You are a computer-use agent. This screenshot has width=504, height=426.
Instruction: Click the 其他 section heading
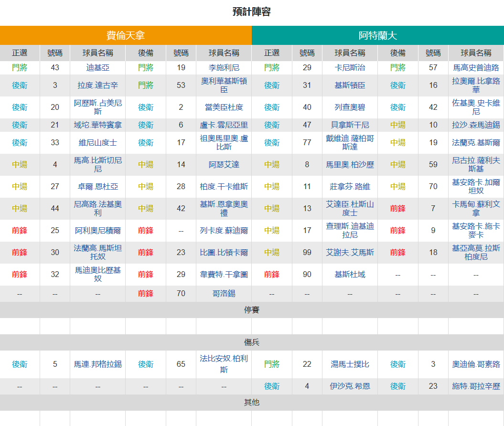pyautogui.click(x=252, y=403)
